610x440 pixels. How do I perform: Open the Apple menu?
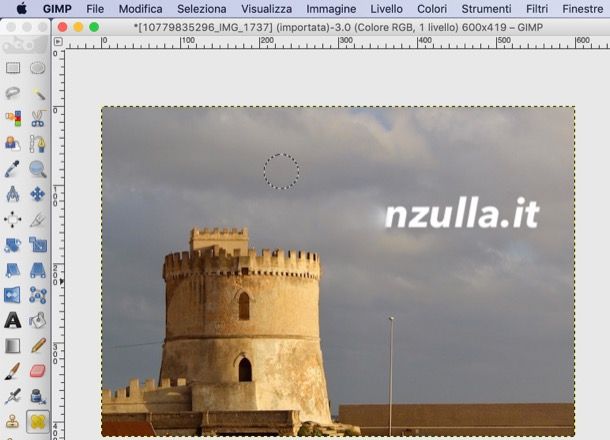(x=22, y=8)
